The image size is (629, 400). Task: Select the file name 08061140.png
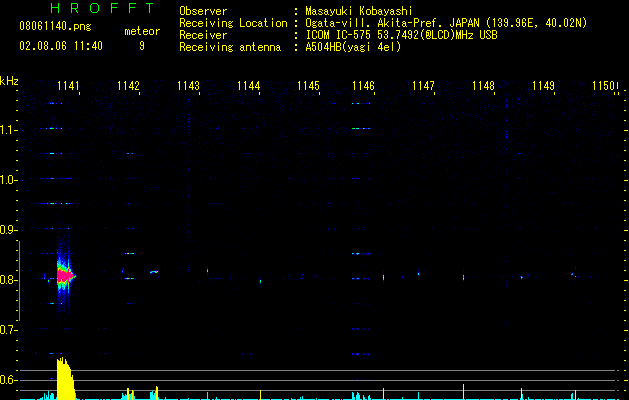55,27
